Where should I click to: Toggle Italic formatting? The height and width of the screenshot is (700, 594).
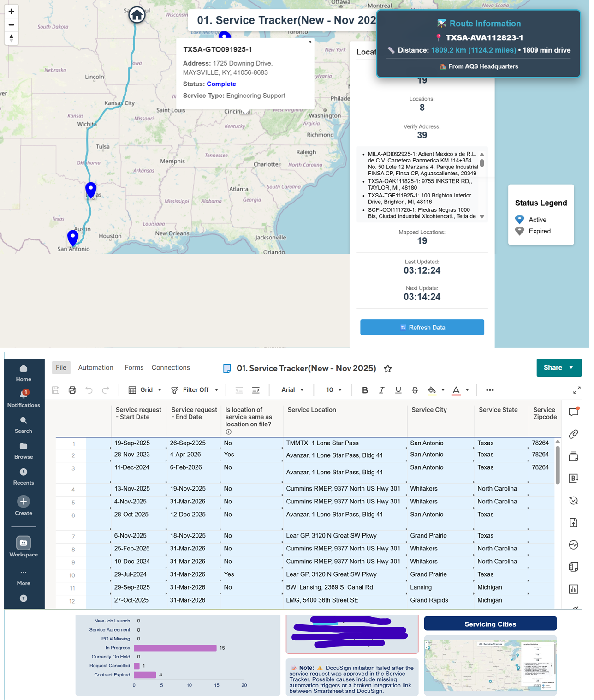tap(381, 390)
